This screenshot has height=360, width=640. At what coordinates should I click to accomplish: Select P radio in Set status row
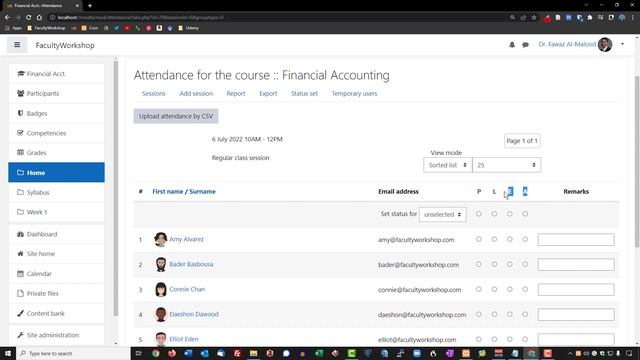(479, 214)
